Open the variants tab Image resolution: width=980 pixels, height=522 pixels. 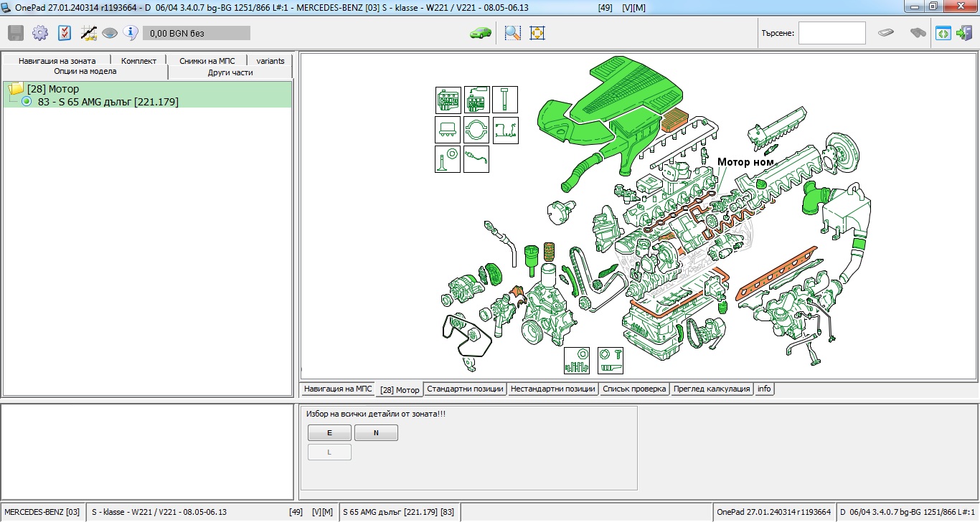click(x=270, y=61)
